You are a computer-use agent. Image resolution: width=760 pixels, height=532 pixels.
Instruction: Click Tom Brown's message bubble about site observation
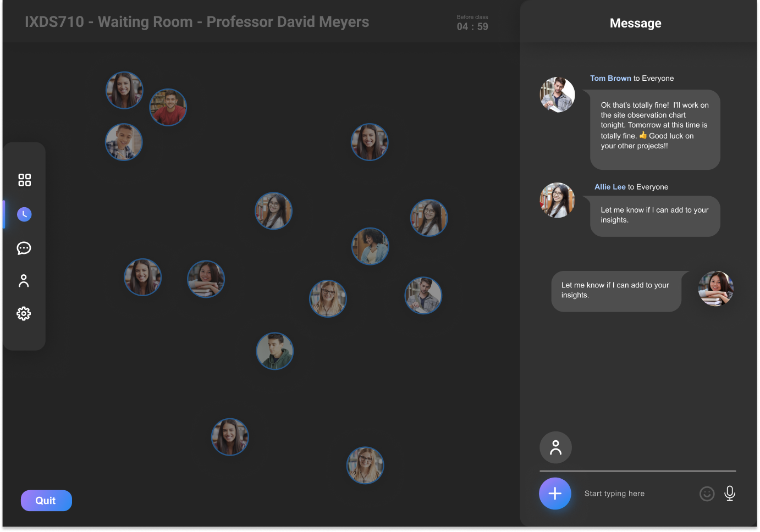coord(654,130)
